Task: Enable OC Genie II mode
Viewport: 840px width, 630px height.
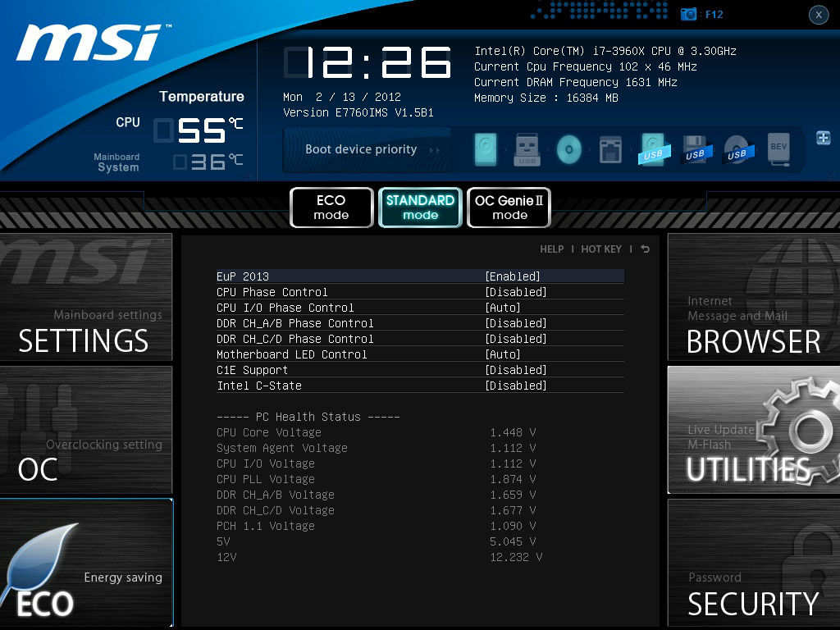Action: [x=509, y=208]
